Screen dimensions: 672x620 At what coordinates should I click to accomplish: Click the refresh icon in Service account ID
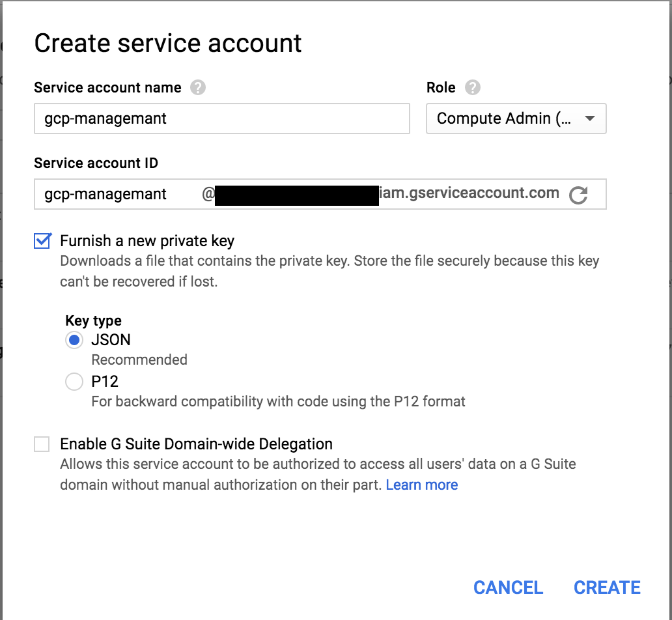click(578, 195)
